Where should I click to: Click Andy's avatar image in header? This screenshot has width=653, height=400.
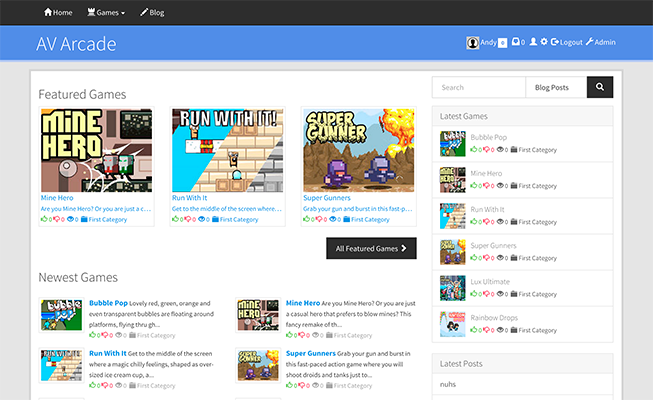coord(472,42)
